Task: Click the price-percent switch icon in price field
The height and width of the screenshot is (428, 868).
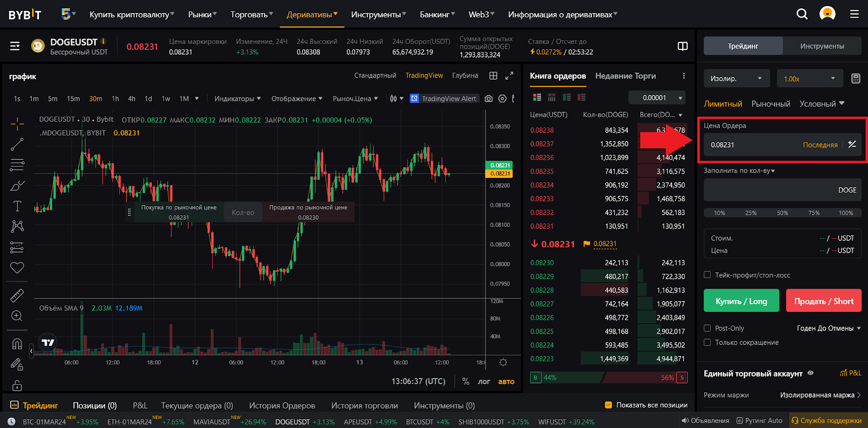Action: point(852,144)
